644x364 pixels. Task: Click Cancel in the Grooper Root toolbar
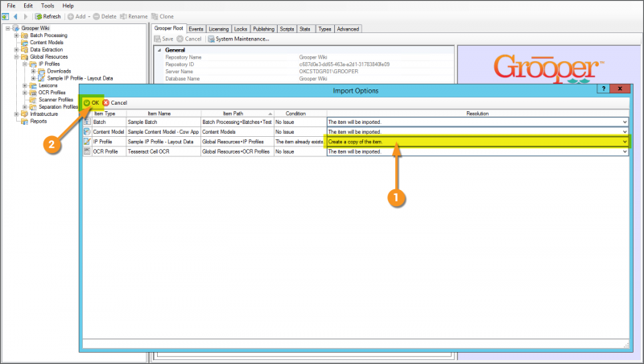click(x=189, y=39)
